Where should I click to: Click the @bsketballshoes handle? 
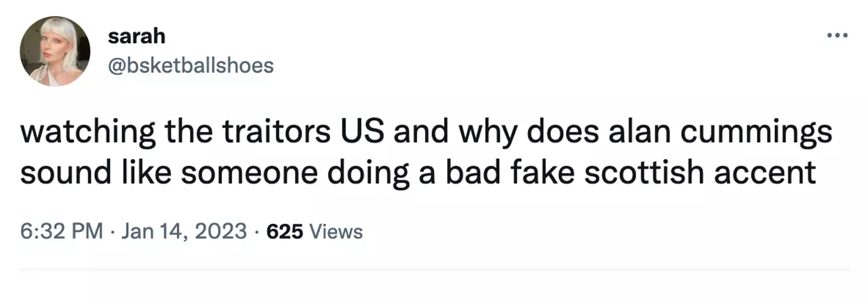pyautogui.click(x=190, y=65)
